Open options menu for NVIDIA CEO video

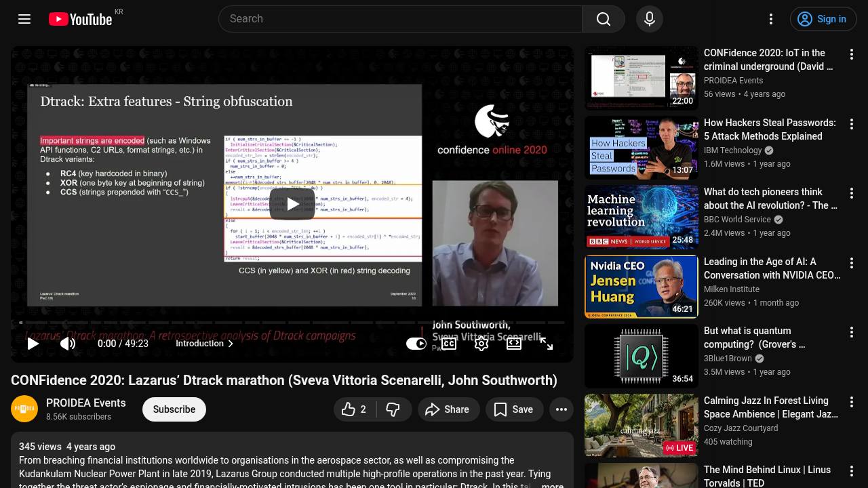(x=852, y=264)
